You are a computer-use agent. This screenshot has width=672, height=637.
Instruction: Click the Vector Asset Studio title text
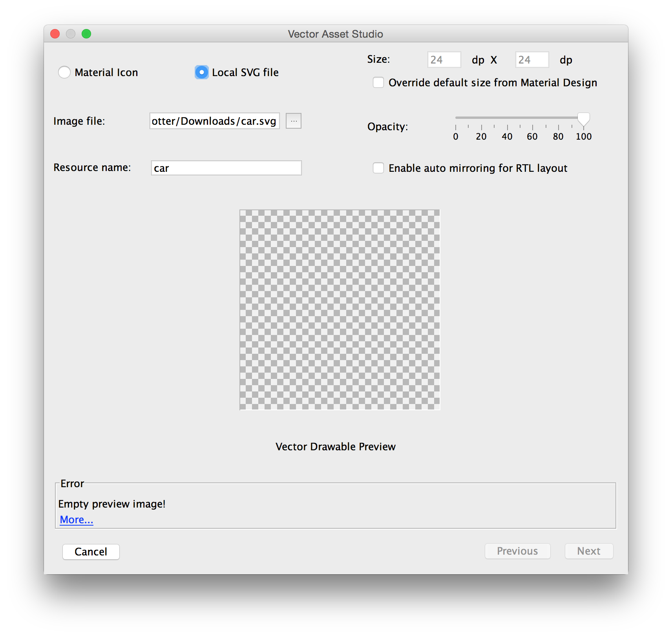(336, 34)
